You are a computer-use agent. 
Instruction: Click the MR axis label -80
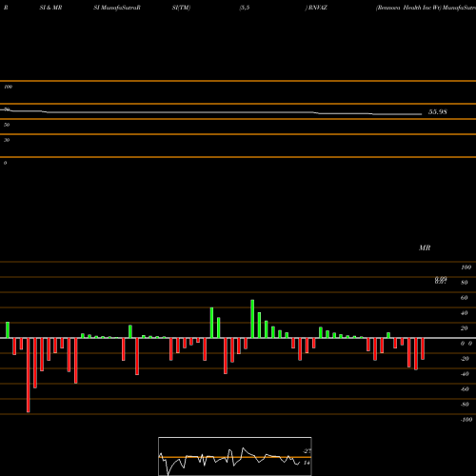point(465,405)
